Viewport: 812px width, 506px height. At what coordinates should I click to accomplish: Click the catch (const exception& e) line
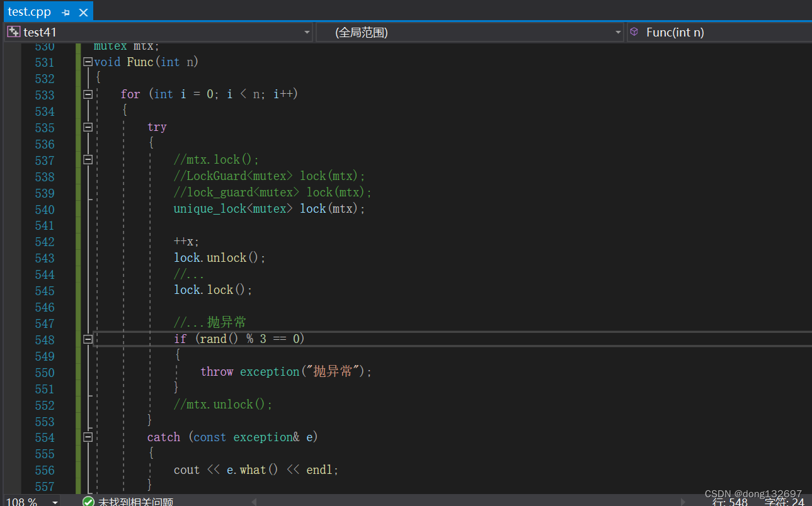232,437
